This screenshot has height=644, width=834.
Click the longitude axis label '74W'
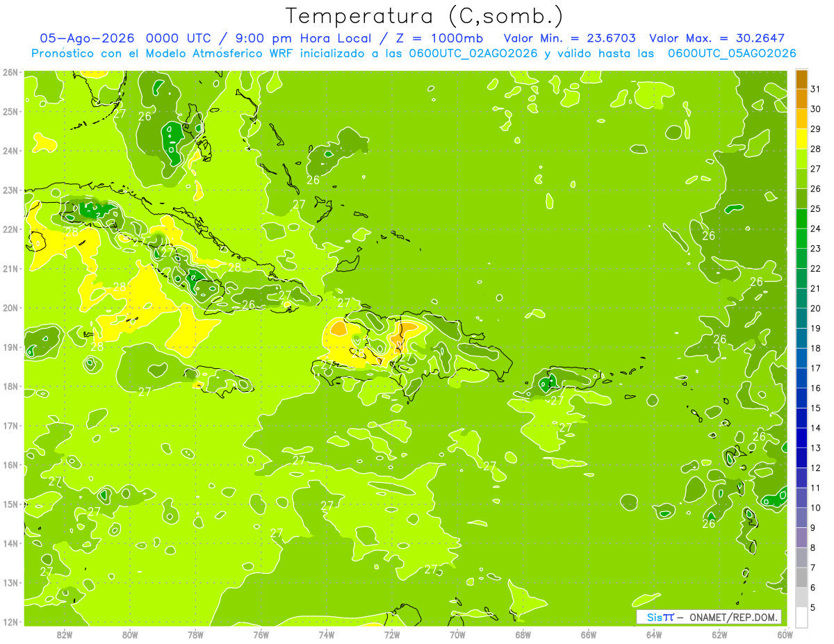tap(327, 635)
